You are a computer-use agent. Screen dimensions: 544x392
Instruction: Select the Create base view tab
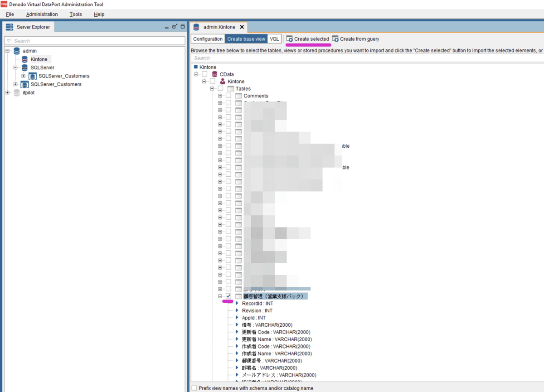[246, 39]
